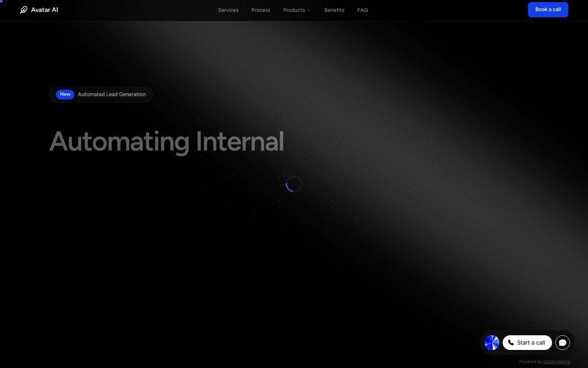
Task: Open the FAQ nav link
Action: pos(363,10)
